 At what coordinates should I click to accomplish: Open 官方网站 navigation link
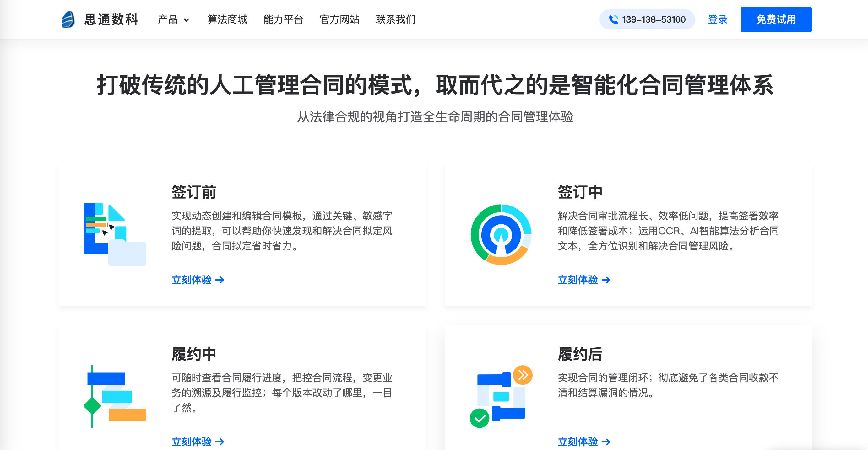coord(339,19)
